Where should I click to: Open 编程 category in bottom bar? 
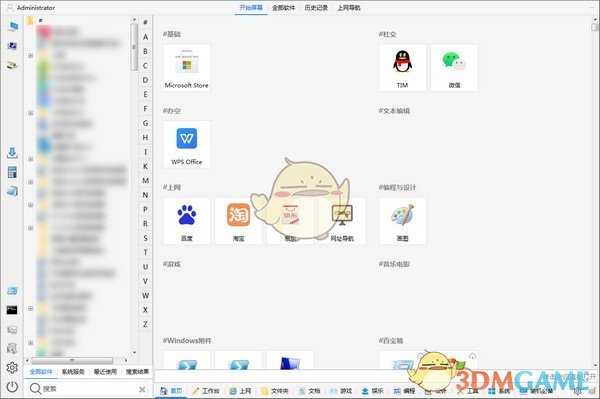click(x=404, y=391)
